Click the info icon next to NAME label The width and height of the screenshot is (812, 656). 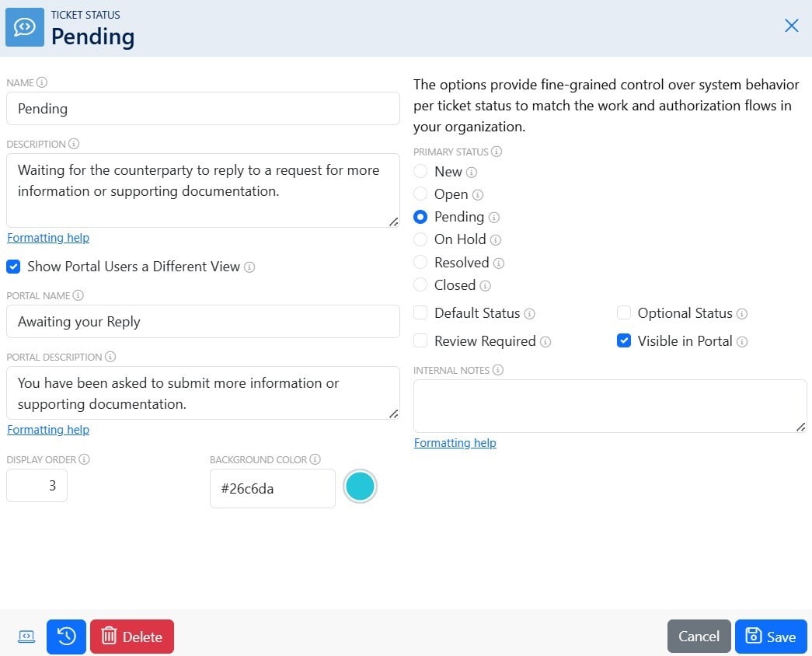(42, 82)
